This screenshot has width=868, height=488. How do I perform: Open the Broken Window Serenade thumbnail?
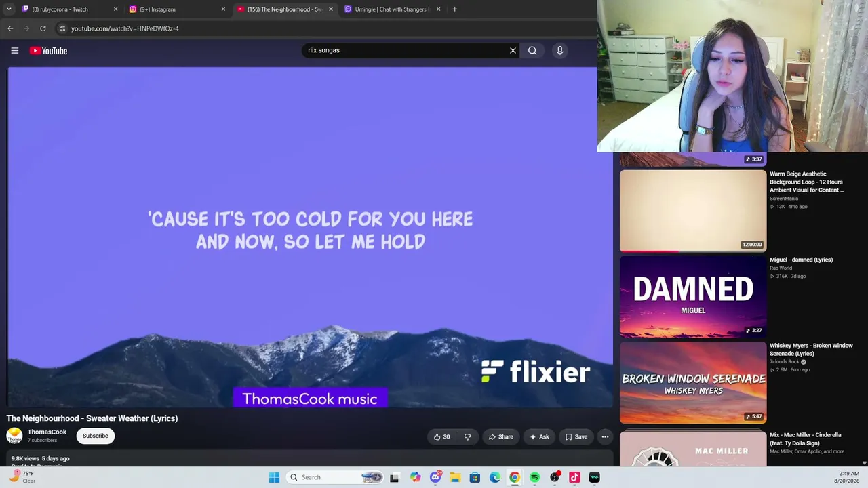coord(693,382)
